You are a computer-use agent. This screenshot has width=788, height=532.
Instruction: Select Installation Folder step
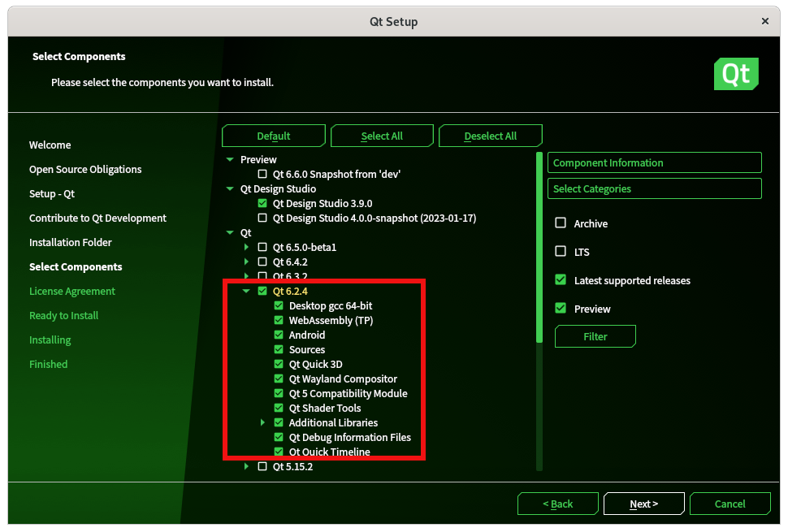point(71,242)
